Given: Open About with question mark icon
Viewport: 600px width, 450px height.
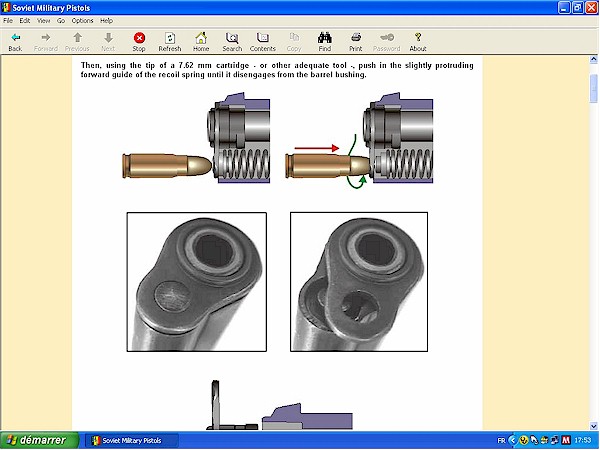Looking at the screenshot, I should click(x=418, y=42).
